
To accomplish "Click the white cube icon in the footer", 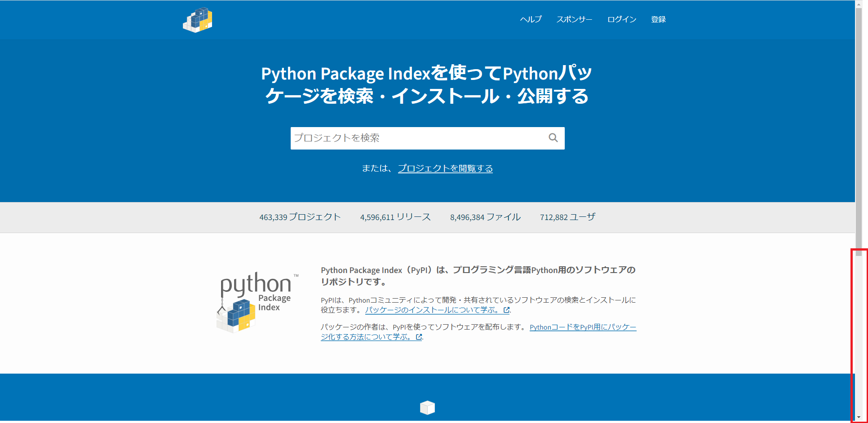I will pyautogui.click(x=427, y=407).
